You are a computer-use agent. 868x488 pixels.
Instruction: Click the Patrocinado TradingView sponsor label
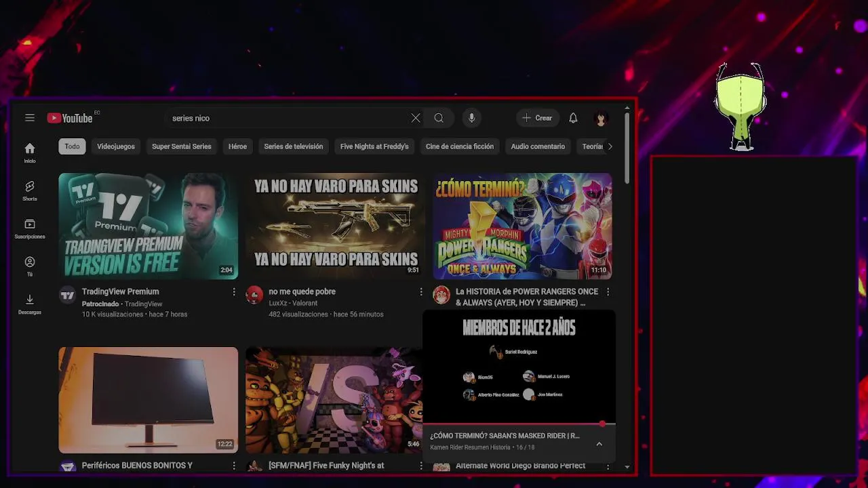(122, 304)
